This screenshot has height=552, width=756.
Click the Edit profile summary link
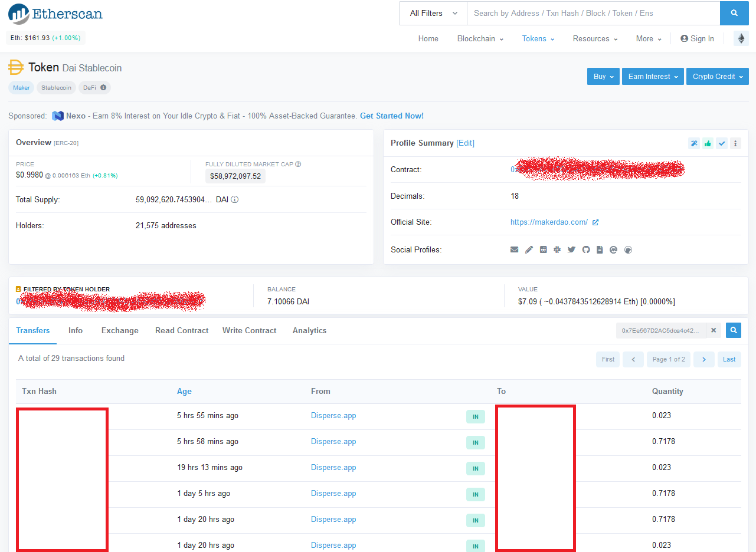pyautogui.click(x=465, y=143)
